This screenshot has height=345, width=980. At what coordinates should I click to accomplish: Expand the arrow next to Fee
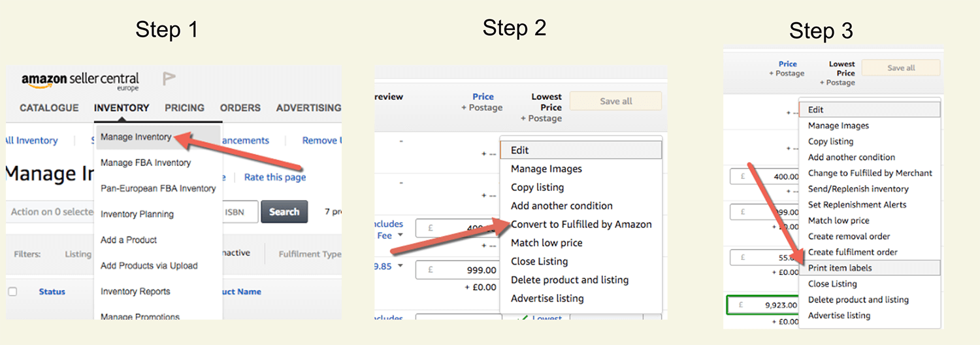click(400, 235)
